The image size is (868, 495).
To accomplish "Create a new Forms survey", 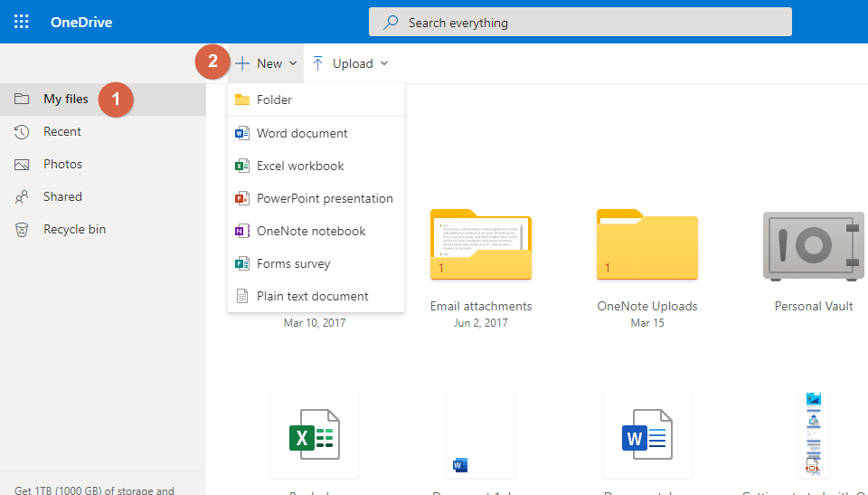I will click(316, 264).
